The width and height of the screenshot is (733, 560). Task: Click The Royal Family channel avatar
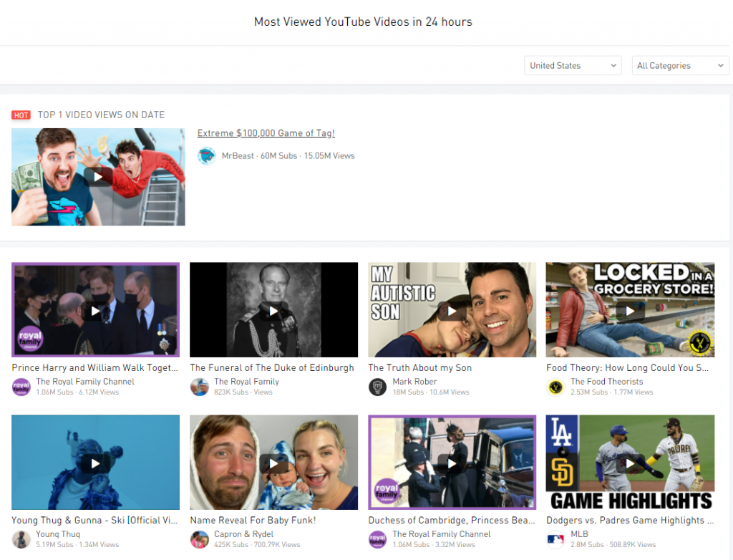point(200,387)
